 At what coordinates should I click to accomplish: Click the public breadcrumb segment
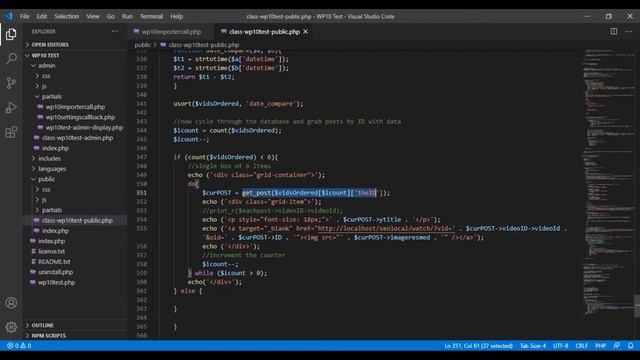tap(142, 45)
